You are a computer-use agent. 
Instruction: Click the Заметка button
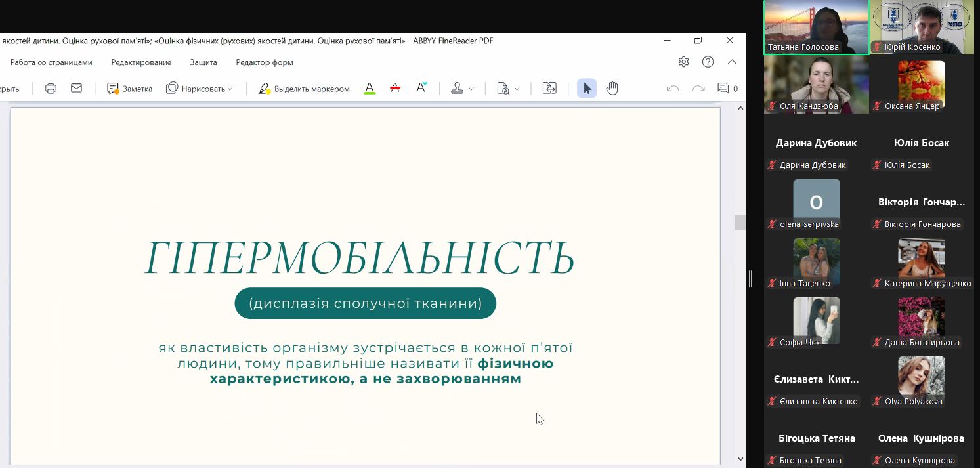click(130, 89)
